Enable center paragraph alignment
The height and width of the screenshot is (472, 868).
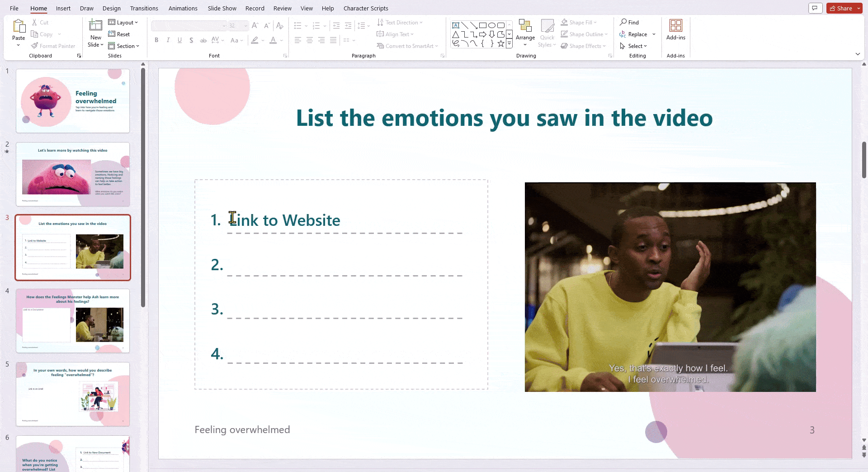309,40
